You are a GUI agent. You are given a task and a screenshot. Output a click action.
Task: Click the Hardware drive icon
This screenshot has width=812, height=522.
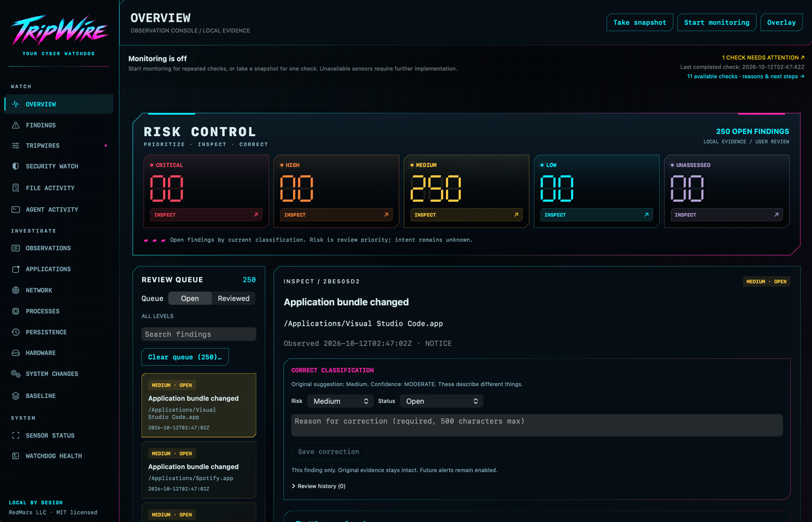point(16,353)
